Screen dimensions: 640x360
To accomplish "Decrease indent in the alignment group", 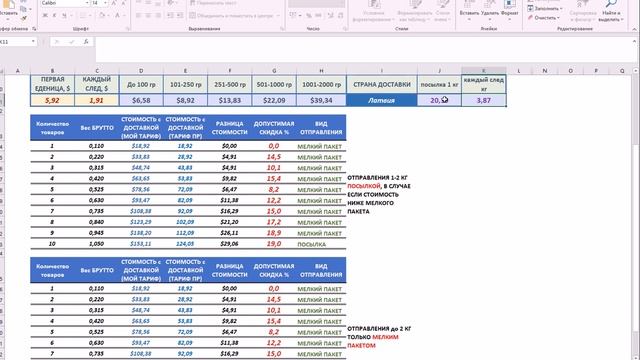I will tap(171, 16).
